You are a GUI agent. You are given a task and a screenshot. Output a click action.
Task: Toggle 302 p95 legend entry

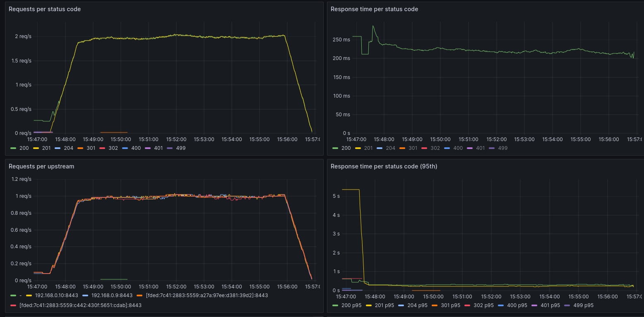(483, 305)
